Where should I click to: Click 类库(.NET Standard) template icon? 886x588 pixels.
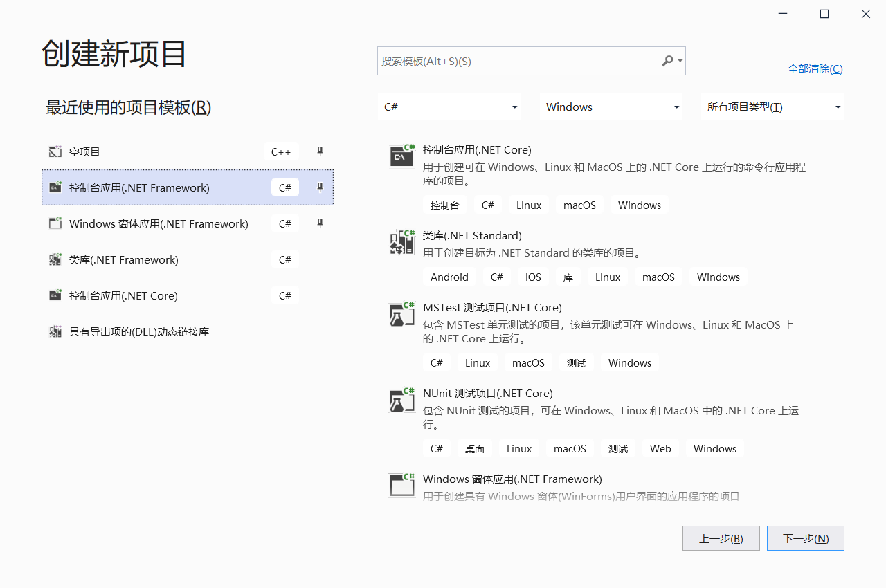point(401,241)
